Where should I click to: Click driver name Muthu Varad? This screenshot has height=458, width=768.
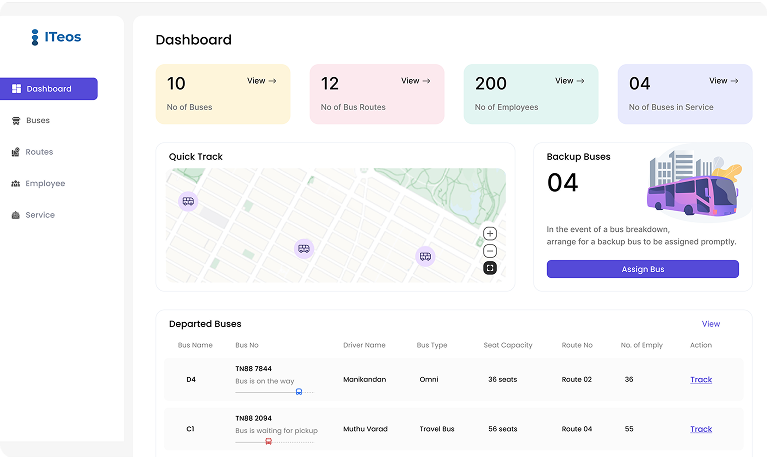365,429
